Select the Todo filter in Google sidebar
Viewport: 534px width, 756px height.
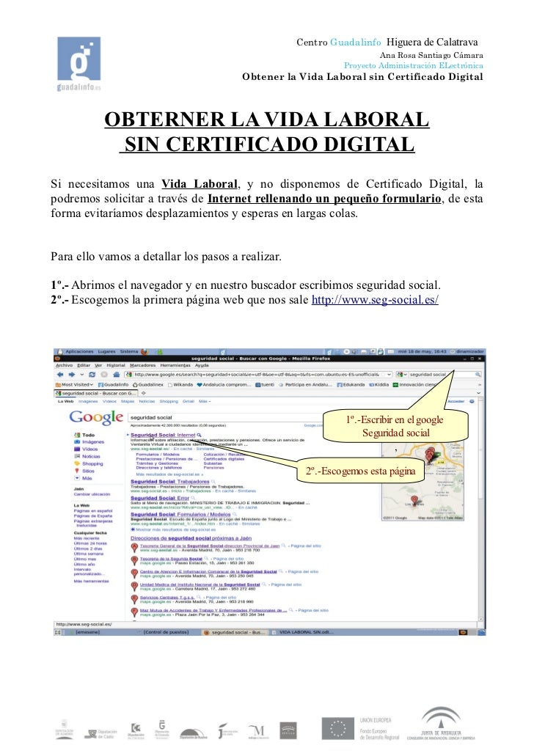click(x=84, y=435)
